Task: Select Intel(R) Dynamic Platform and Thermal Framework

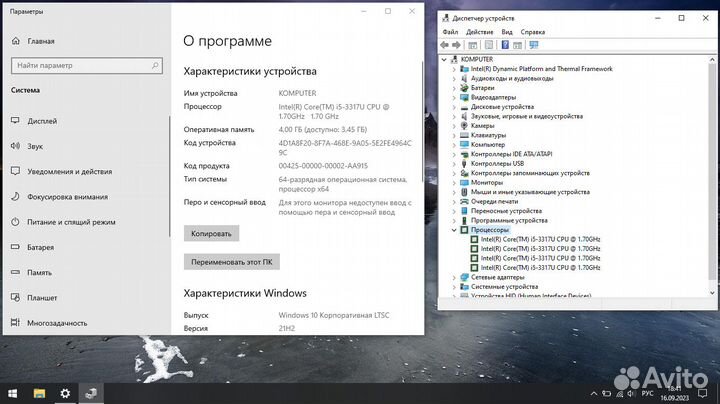Action: [x=541, y=69]
